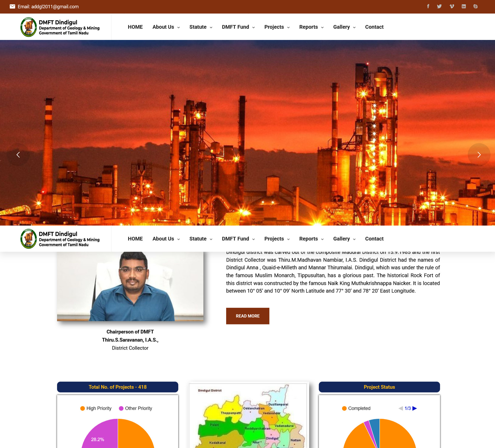Image resolution: width=495 pixels, height=448 pixels.
Task: Go to previous legend page arrow
Action: tap(401, 408)
